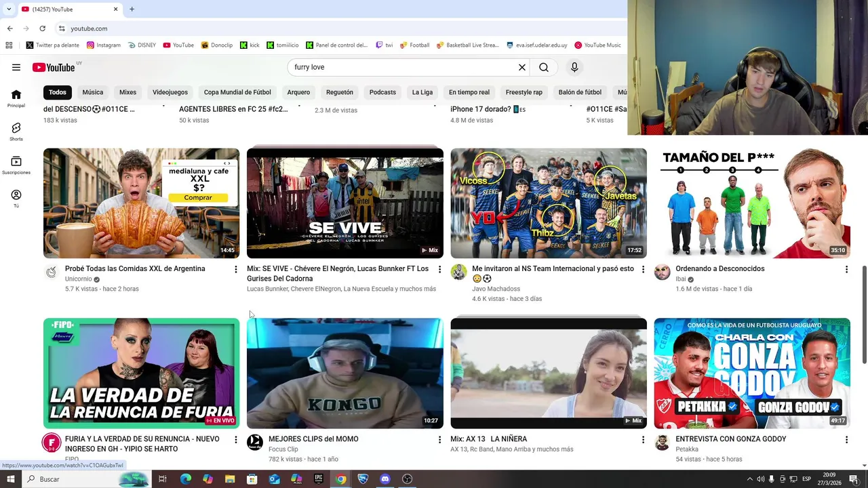Image resolution: width=868 pixels, height=488 pixels.
Task: Open the Tú profile section
Action: coord(16,199)
